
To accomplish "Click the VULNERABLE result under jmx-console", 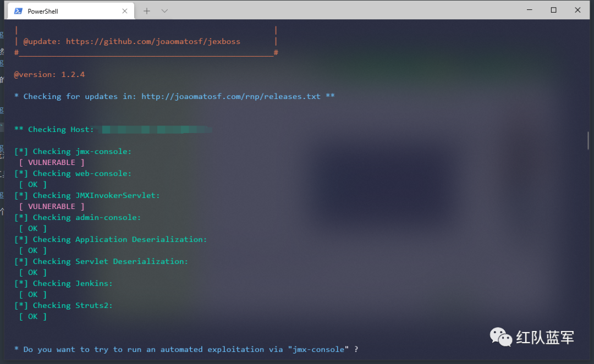I will click(52, 162).
